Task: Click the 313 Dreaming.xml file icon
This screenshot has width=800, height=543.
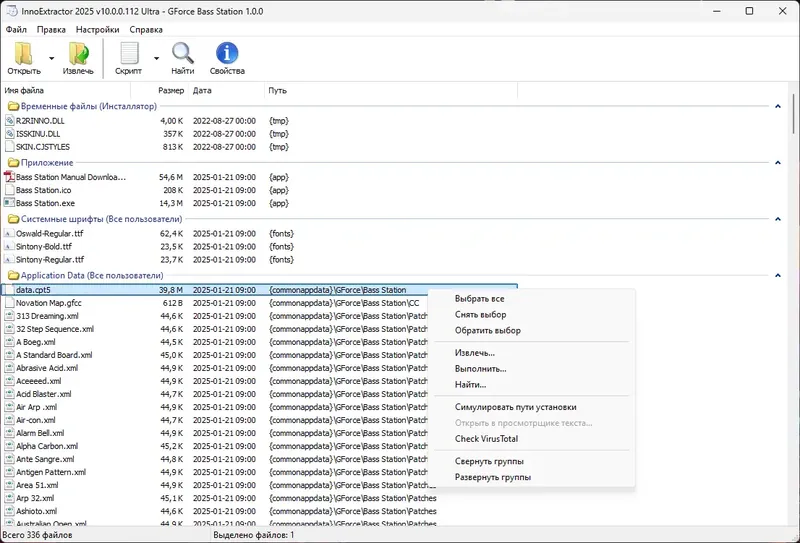Action: (9, 316)
